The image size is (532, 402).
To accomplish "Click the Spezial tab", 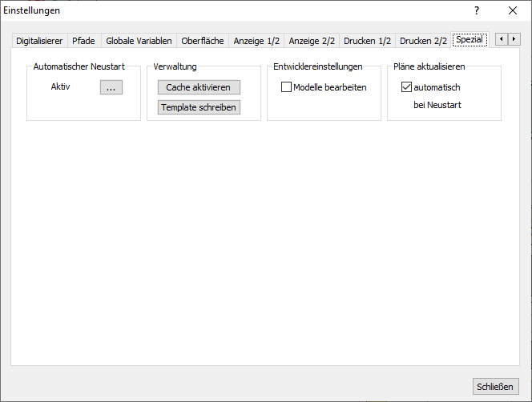I will coord(470,39).
